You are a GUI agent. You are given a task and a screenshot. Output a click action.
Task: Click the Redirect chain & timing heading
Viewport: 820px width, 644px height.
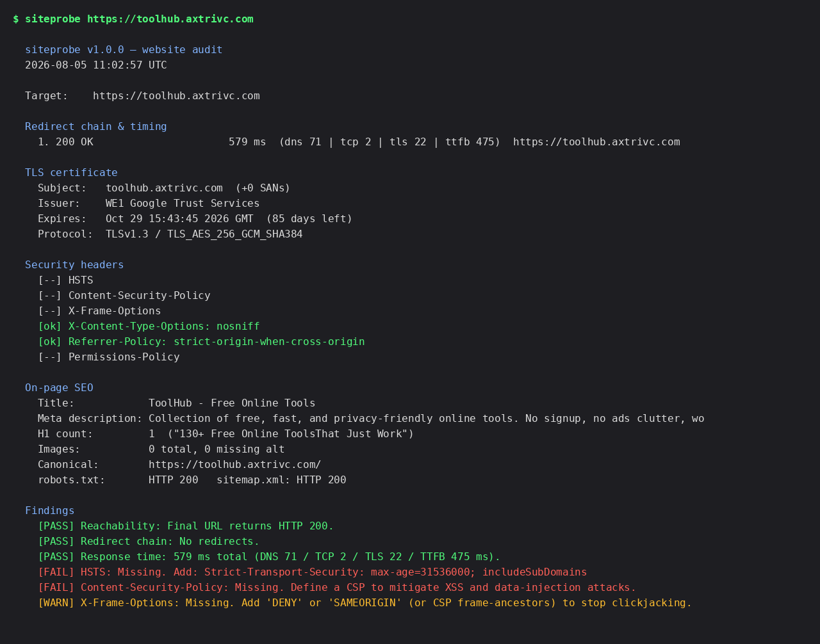(x=96, y=127)
